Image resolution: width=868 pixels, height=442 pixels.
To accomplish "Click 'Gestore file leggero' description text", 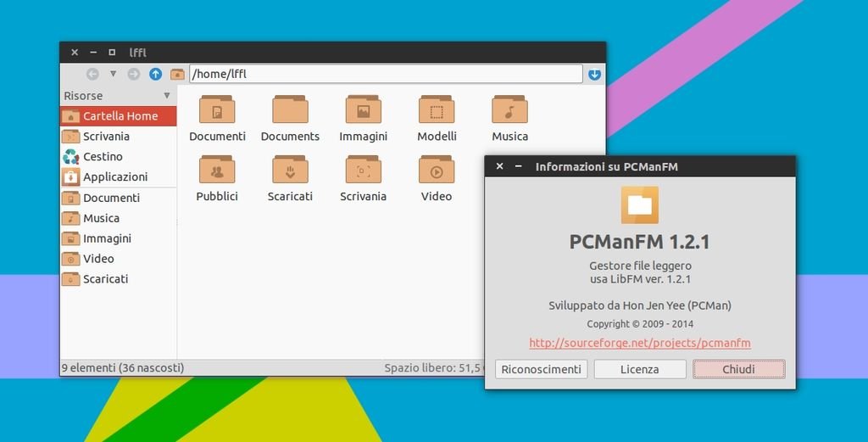I will 640,266.
